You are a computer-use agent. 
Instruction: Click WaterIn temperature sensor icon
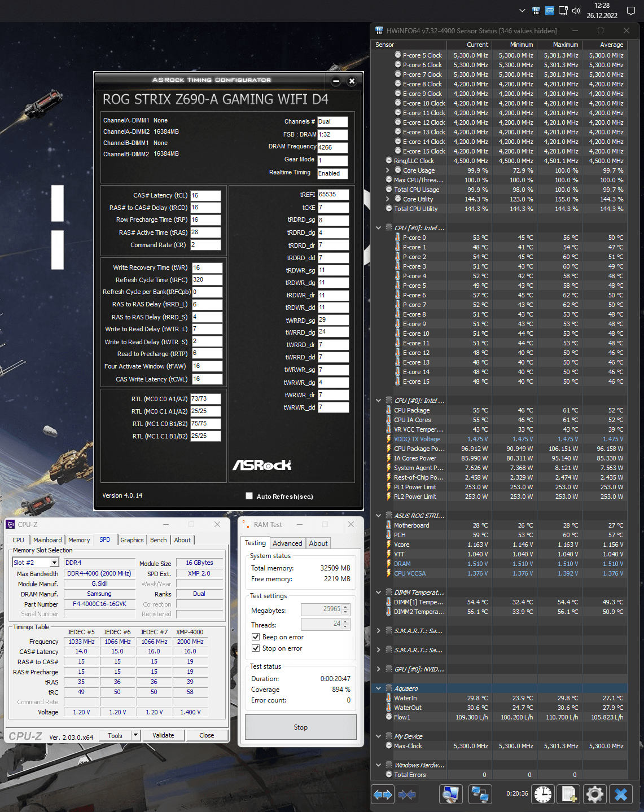tap(388, 698)
